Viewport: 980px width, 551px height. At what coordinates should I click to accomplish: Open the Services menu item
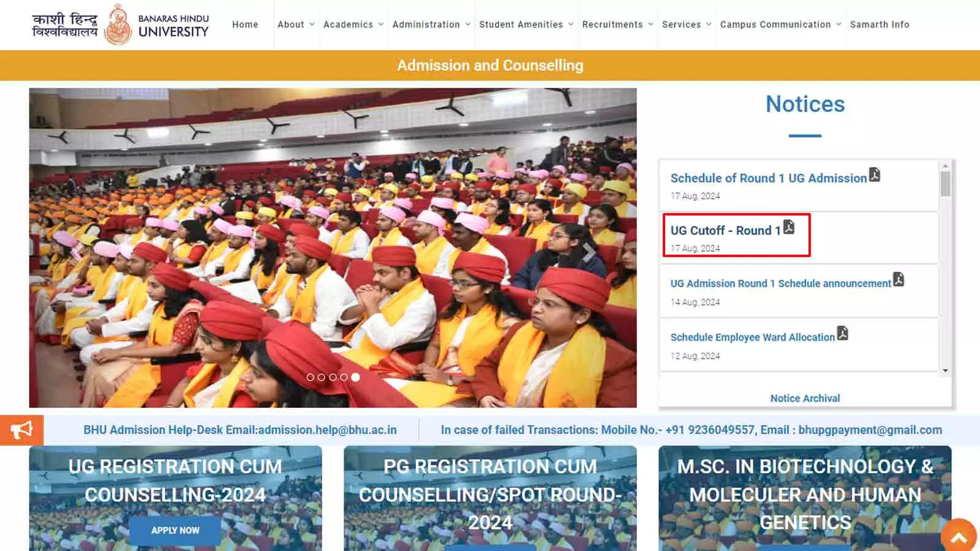click(681, 24)
